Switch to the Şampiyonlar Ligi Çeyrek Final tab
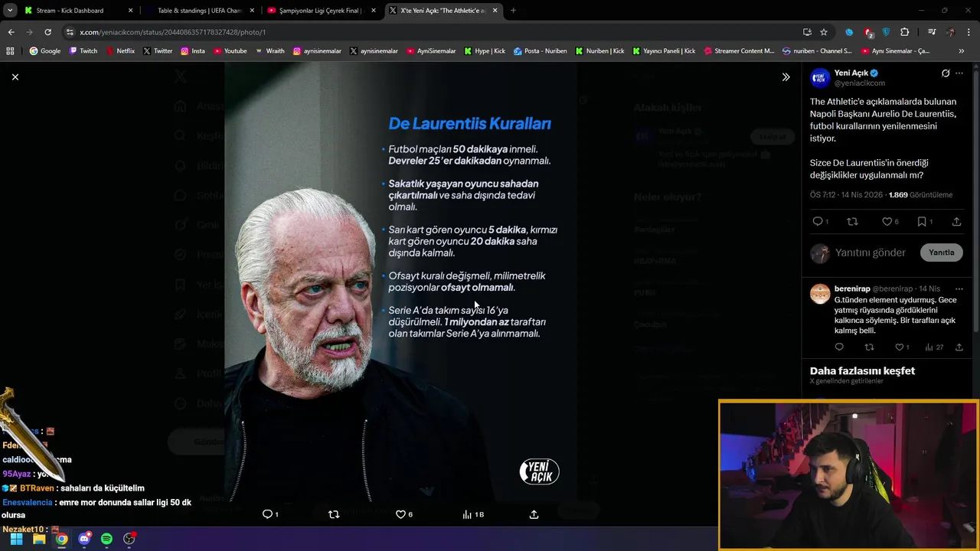The width and height of the screenshot is (980, 551). 320,11
